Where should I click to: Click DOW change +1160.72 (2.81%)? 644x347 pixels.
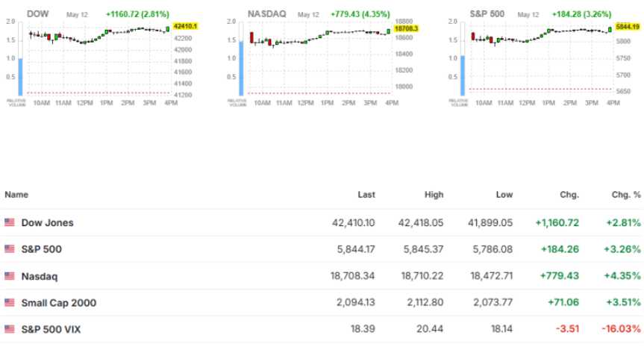(x=137, y=14)
